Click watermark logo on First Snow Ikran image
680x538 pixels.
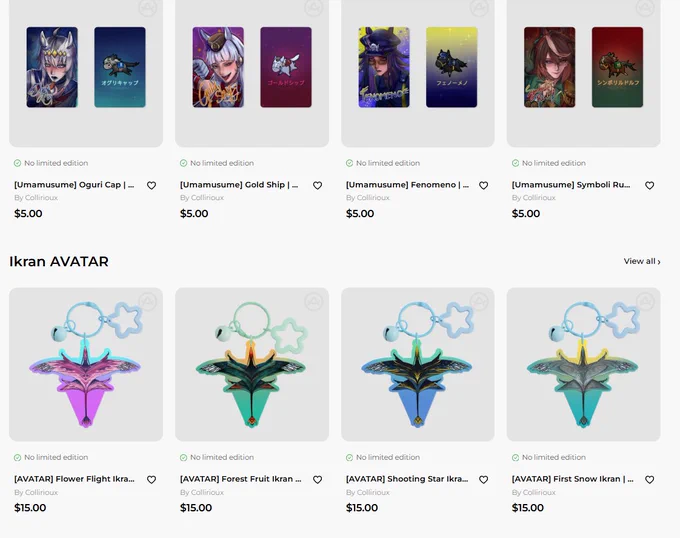pos(645,302)
